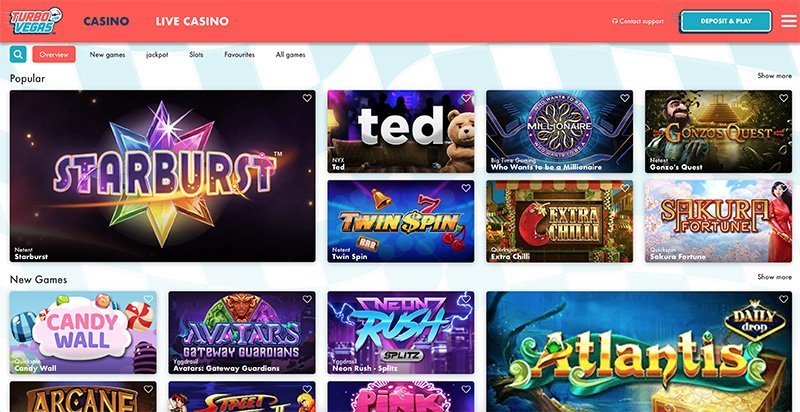Open the Contact support link

pyautogui.click(x=638, y=21)
